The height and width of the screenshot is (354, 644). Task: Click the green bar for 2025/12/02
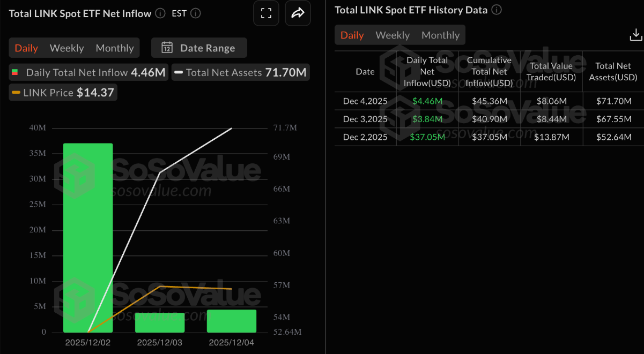pos(88,238)
